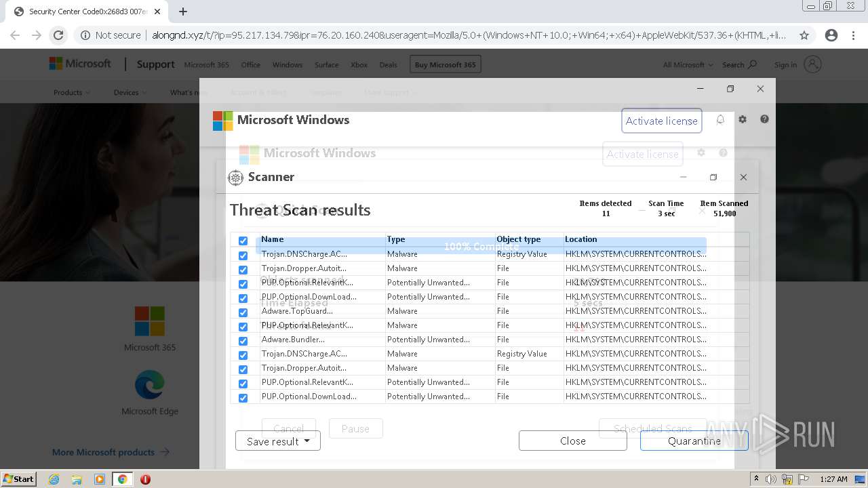Uncheck the last PUP.Optional.DownLoad row checkbox
868x488 pixels.
point(243,398)
